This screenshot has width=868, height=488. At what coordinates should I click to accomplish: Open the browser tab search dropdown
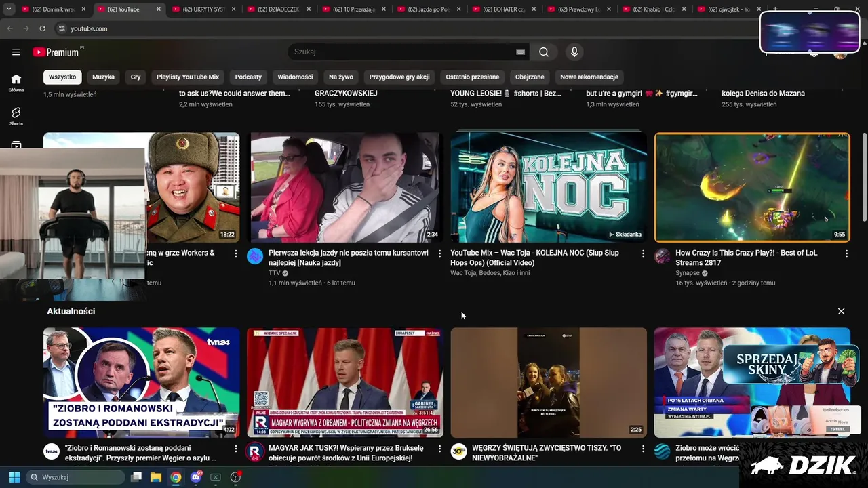click(x=9, y=9)
